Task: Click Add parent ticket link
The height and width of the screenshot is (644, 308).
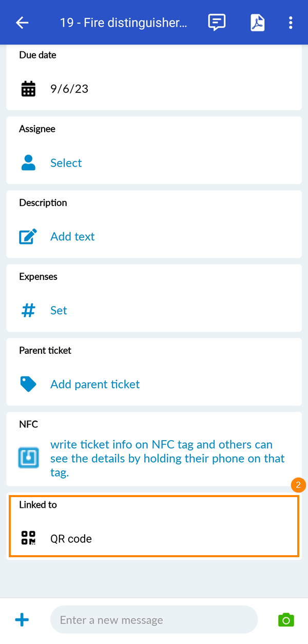Action: 95,384
